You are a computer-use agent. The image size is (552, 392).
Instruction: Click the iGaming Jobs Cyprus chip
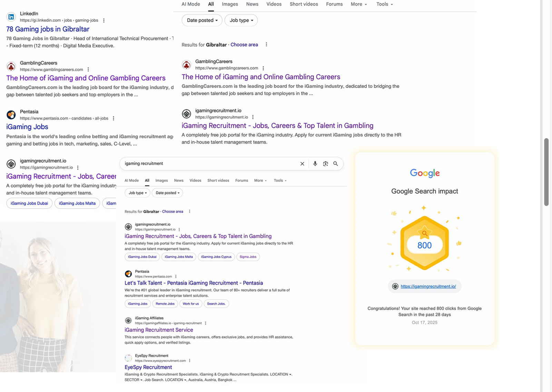[216, 257]
